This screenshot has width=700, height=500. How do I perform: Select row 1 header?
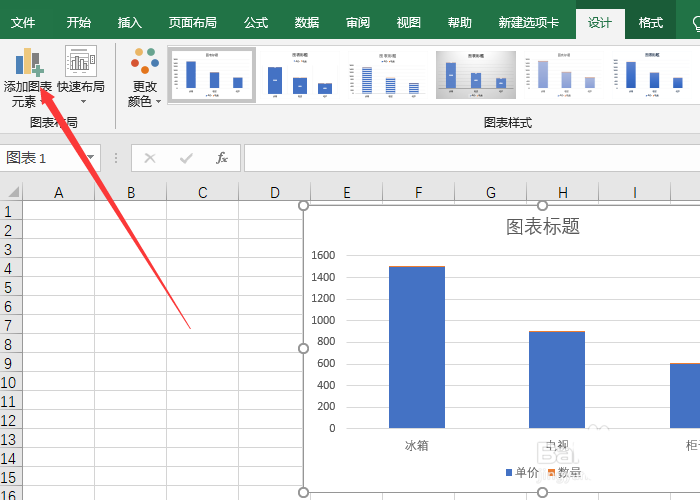point(11,211)
